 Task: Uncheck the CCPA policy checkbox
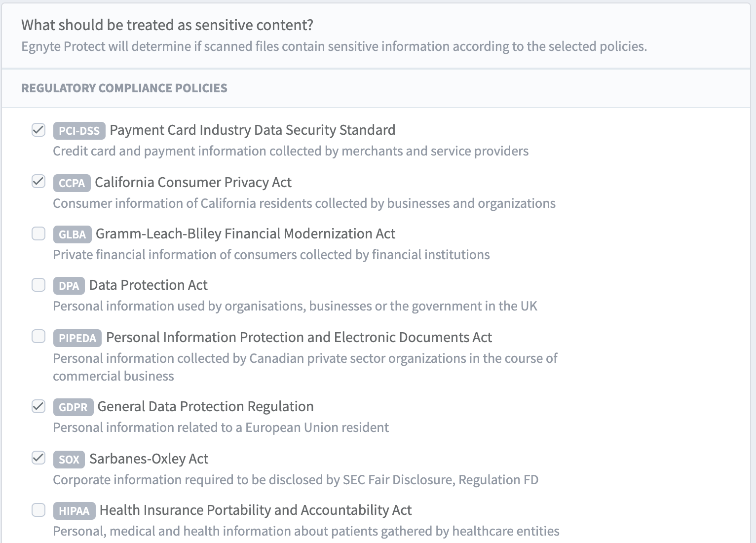coord(38,182)
